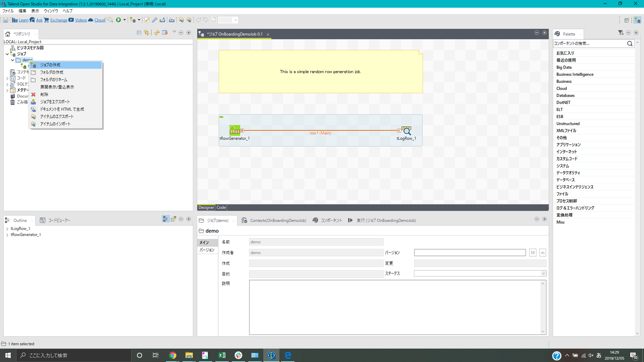Click the Collapse All icon in repository panel
This screenshot has height=362, width=644.
[x=139, y=33]
